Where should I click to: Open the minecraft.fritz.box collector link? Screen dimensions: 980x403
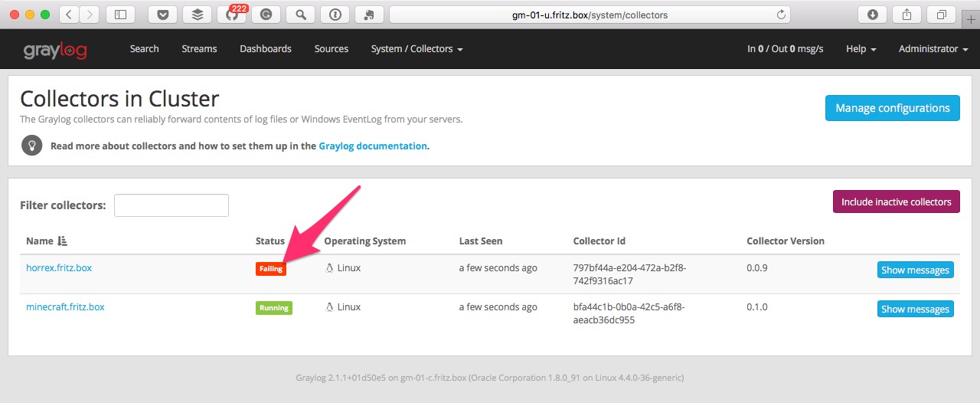pyautogui.click(x=65, y=307)
